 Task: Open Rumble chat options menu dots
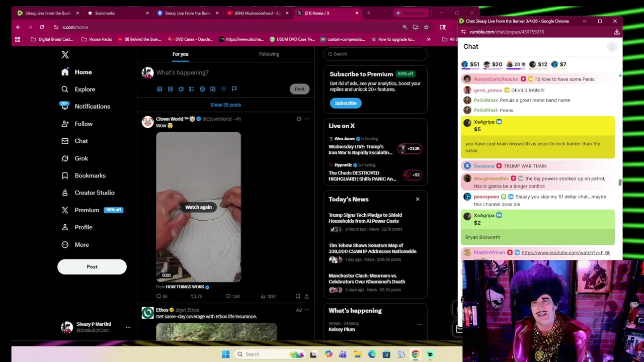pyautogui.click(x=612, y=47)
